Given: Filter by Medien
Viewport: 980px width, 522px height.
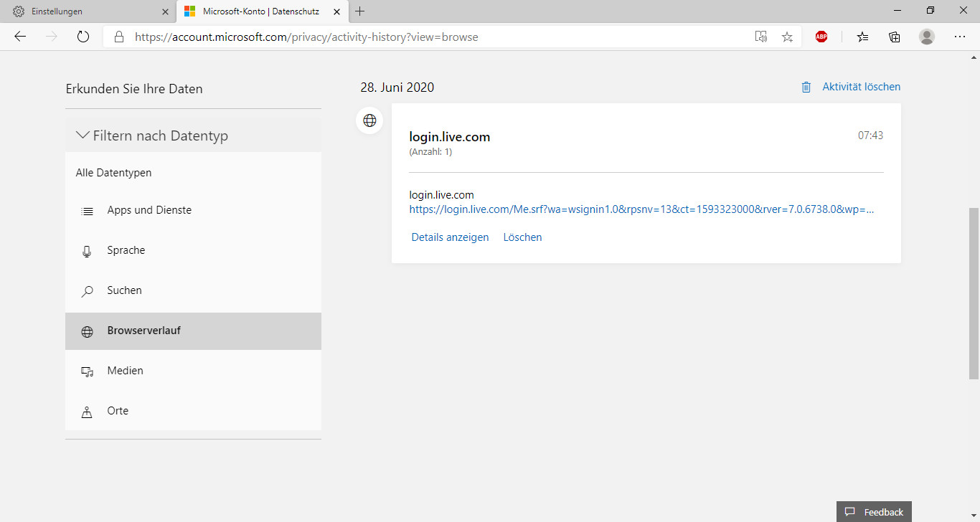Looking at the screenshot, I should pos(193,371).
